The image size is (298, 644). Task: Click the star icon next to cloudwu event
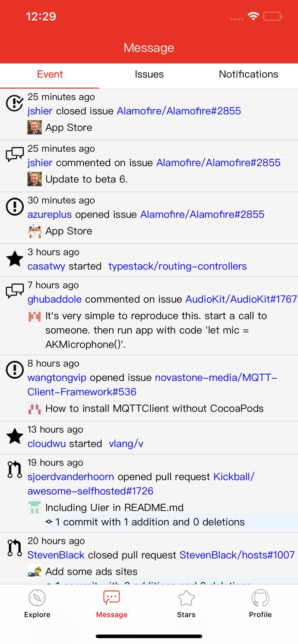15,437
